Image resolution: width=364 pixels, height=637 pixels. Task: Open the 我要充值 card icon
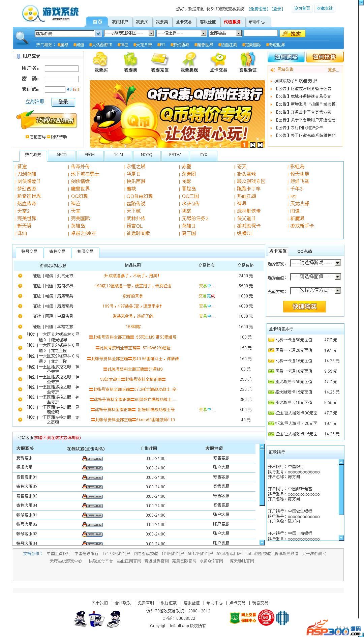click(x=159, y=59)
